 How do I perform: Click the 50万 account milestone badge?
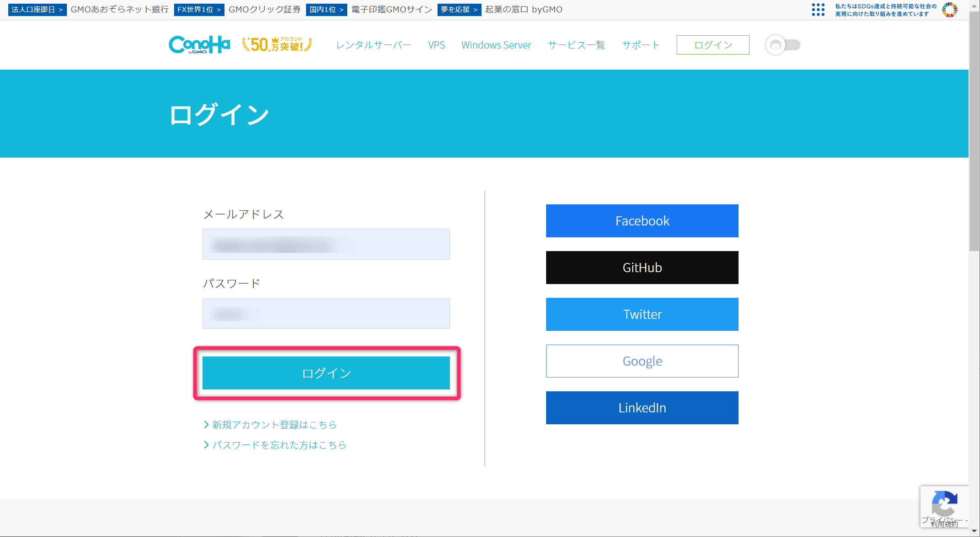(x=277, y=44)
